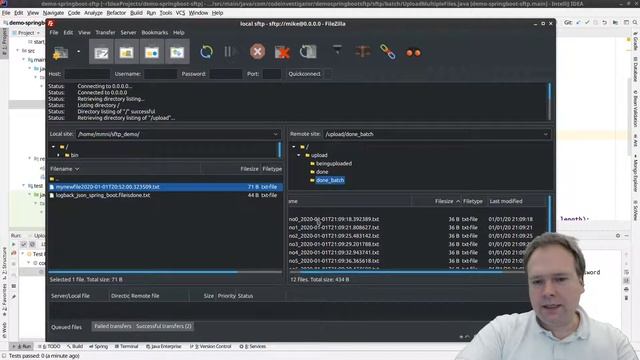Collapse local root folder tree node

(53, 147)
